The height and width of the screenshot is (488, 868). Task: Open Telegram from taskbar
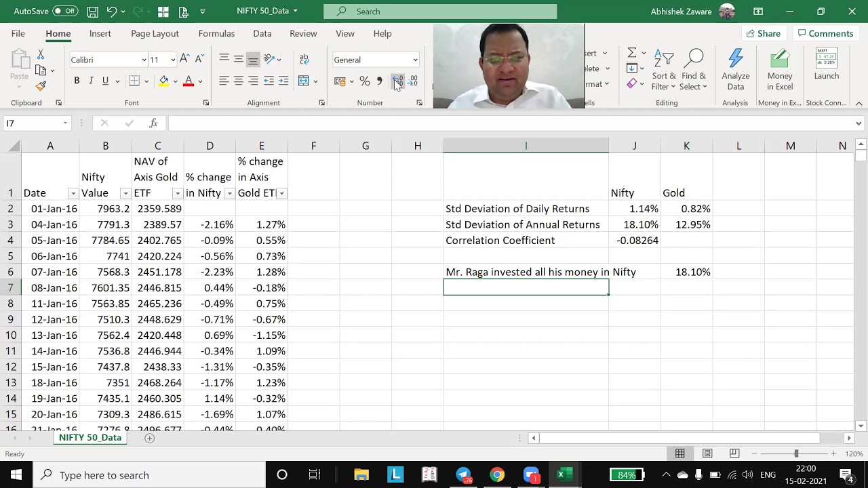click(463, 475)
